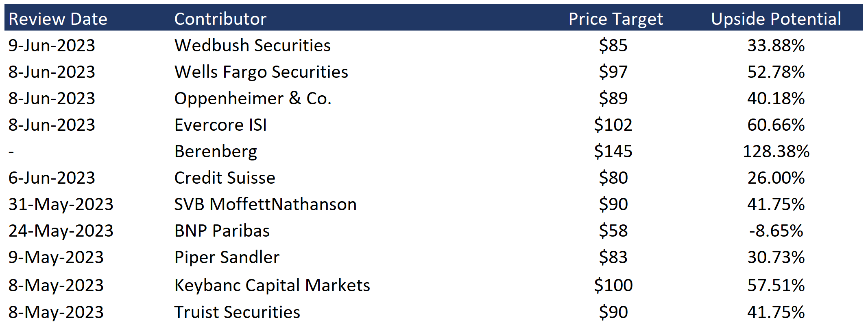Click the Upside Potential column header
Screen dimensions: 868x325
click(776, 19)
